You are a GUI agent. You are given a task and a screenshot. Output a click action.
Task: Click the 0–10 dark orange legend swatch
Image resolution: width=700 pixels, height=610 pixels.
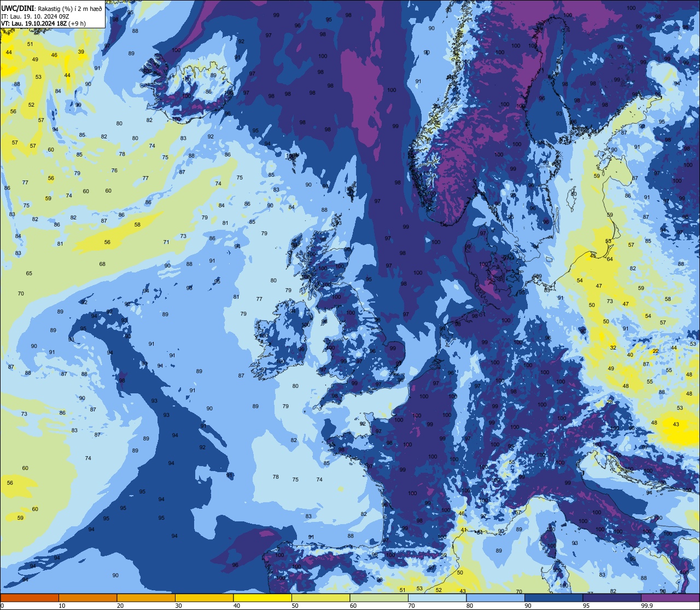point(30,597)
